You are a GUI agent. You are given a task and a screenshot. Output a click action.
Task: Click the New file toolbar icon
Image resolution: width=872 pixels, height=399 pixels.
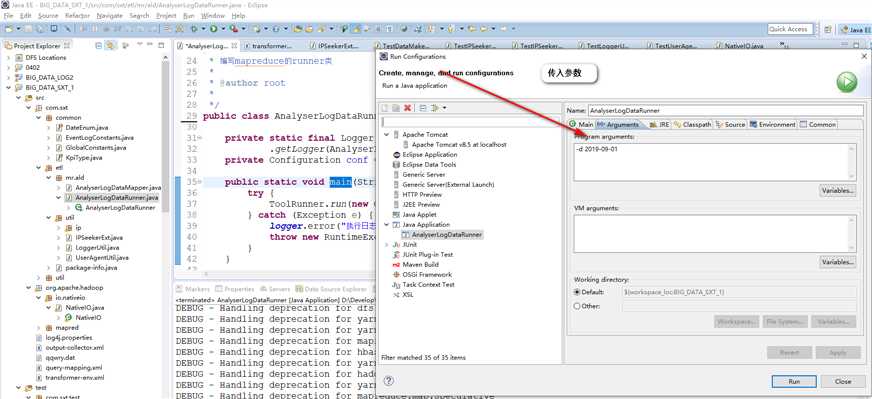pos(10,28)
